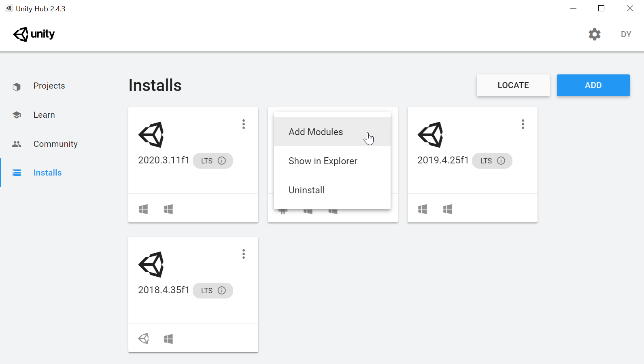Viewport: 644px width, 364px height.
Task: Click the LOCATE button
Action: click(x=513, y=85)
